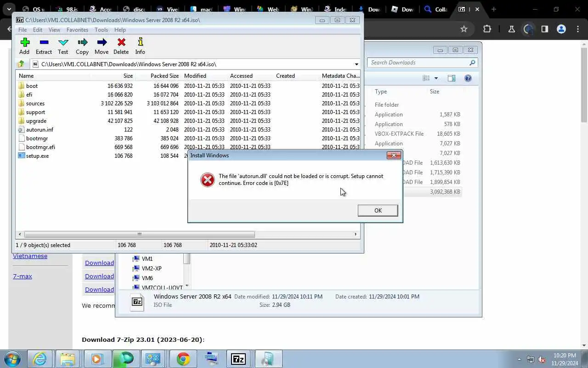Click the Search Downloads field in Explorer
The width and height of the screenshot is (588, 368).
(x=422, y=63)
